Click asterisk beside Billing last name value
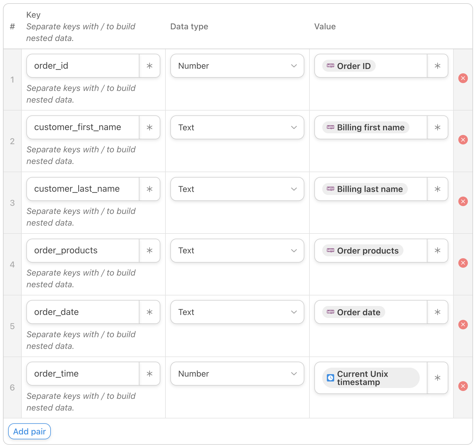The height and width of the screenshot is (448, 476). (x=437, y=189)
